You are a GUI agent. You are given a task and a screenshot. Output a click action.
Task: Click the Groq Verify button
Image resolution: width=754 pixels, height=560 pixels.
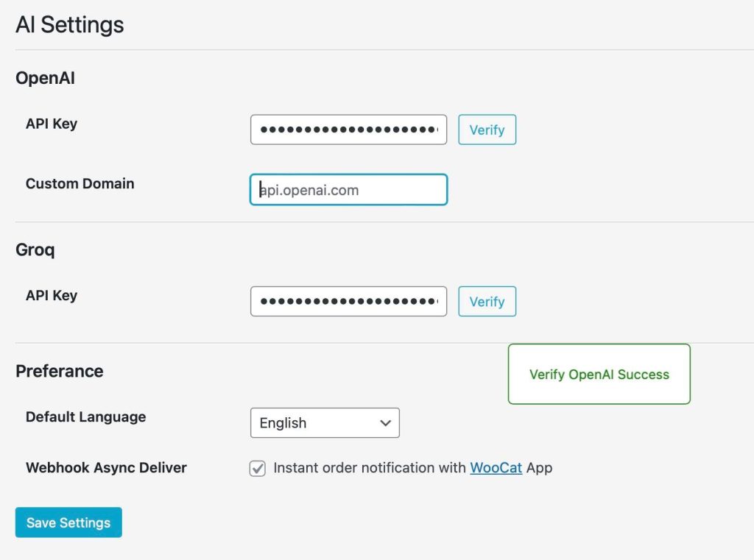pos(487,301)
